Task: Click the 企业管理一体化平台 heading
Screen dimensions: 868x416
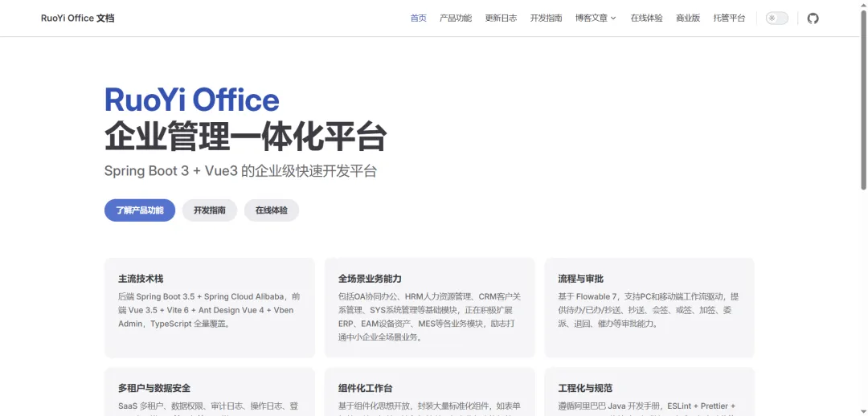Action: pyautogui.click(x=245, y=136)
